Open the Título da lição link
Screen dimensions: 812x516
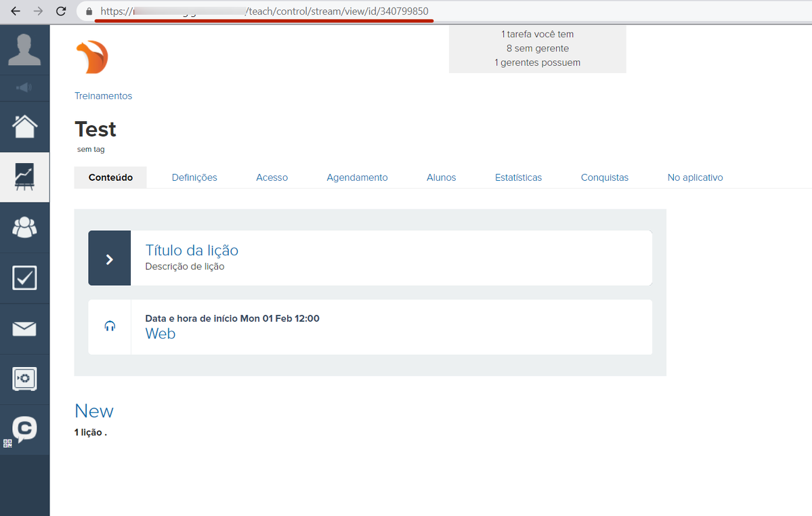point(192,250)
